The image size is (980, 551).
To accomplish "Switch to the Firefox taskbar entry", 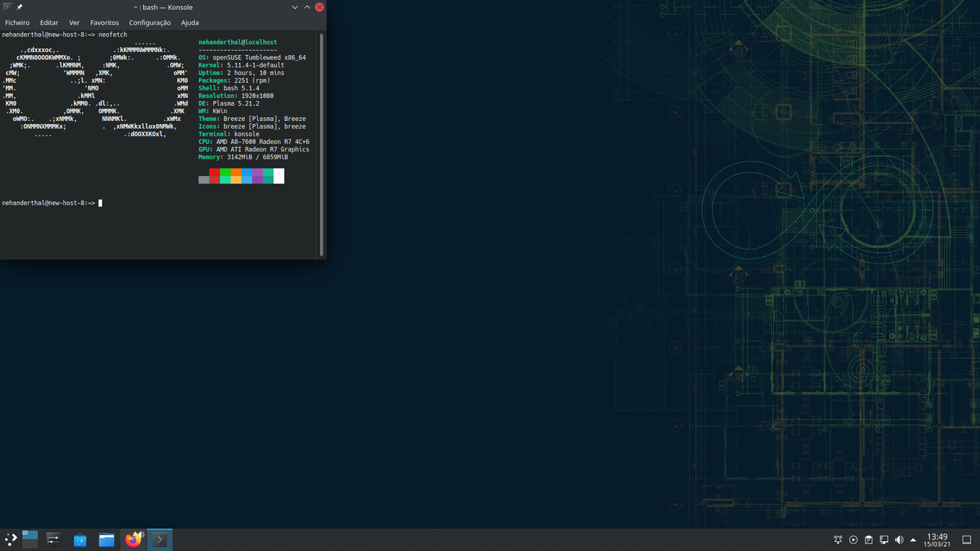I will point(133,540).
